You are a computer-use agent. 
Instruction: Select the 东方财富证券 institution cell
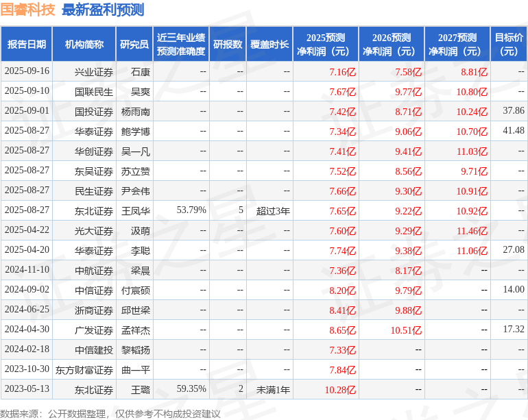tap(84, 370)
